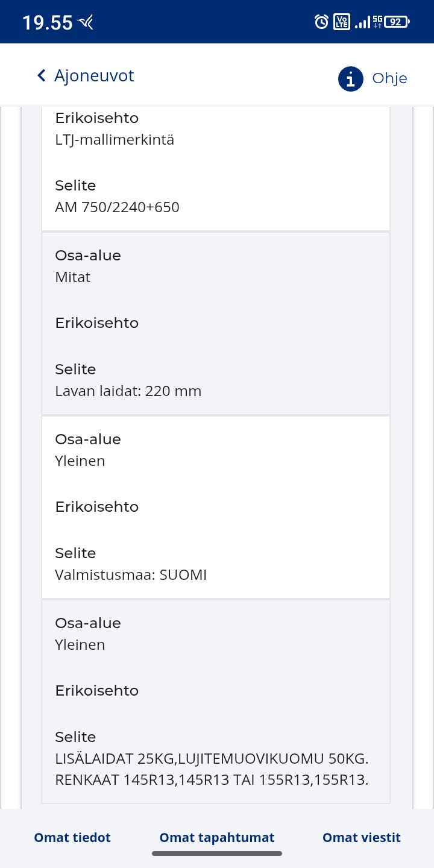The width and height of the screenshot is (434, 868).
Task: Go back to Ajoneuvot
Action: coord(94,75)
